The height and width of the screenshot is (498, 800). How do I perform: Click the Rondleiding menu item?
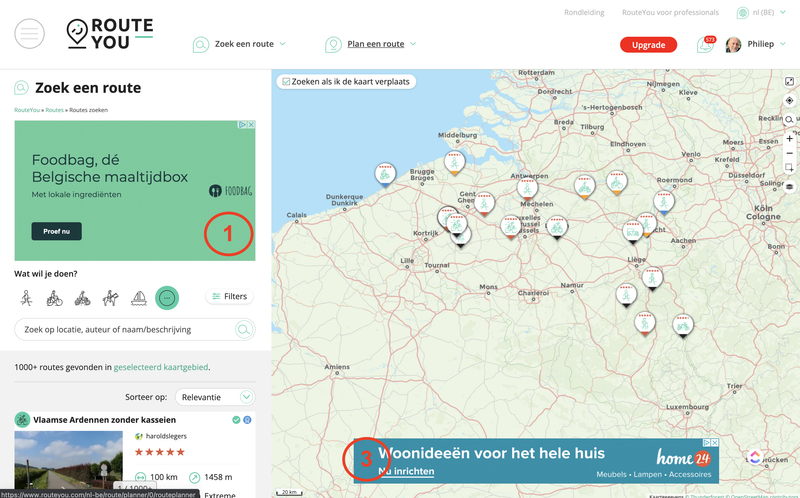point(584,13)
